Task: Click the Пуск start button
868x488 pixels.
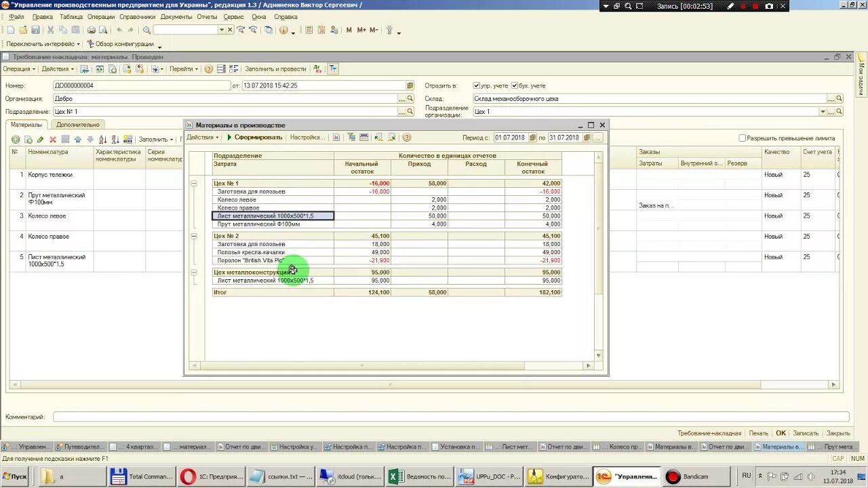Action: pos(16,476)
